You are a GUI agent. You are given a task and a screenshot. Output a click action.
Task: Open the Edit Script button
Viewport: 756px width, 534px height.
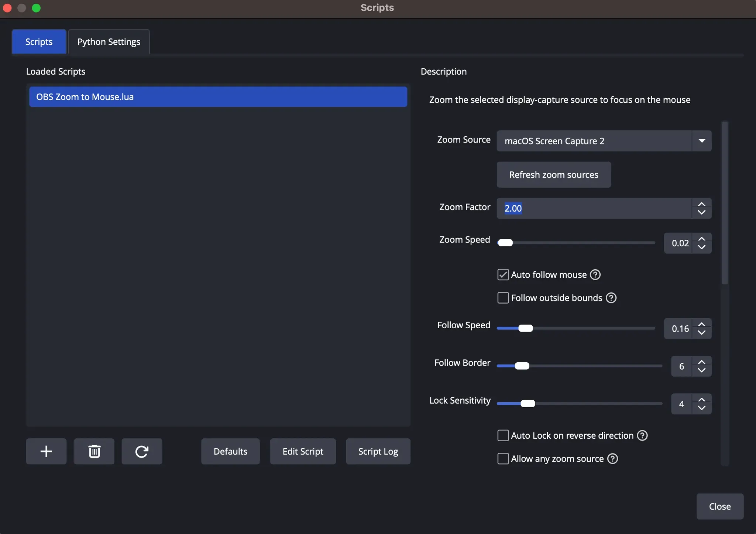coord(303,451)
